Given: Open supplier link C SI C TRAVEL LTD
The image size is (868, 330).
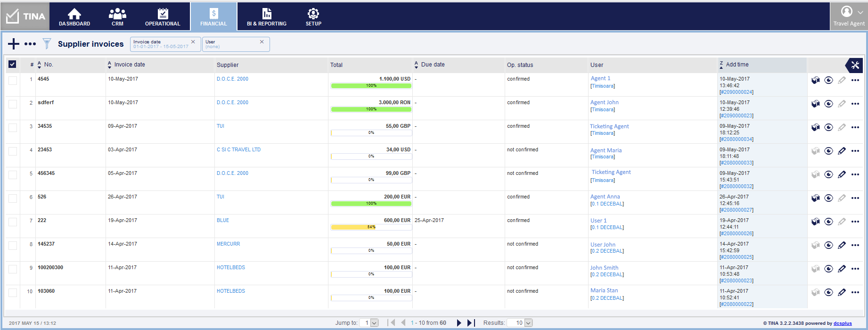Looking at the screenshot, I should click(x=238, y=149).
